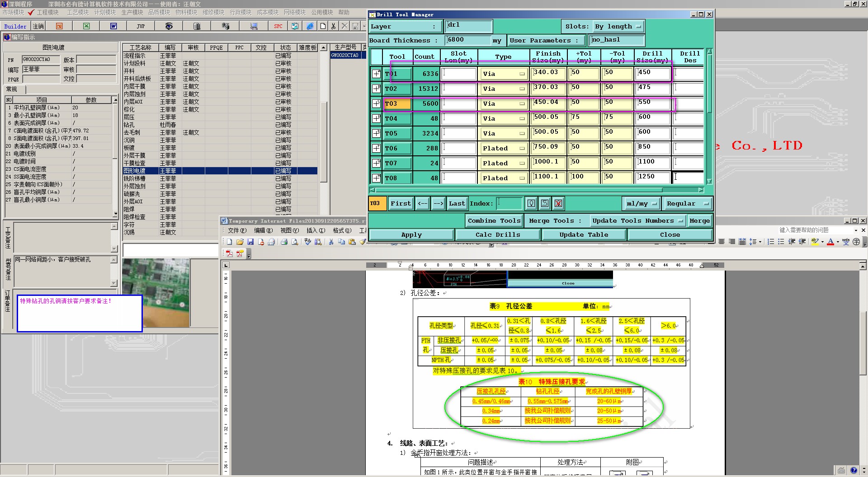Click the Word right-align text icon
Viewport: 868px width, 477px height.
[732, 242]
